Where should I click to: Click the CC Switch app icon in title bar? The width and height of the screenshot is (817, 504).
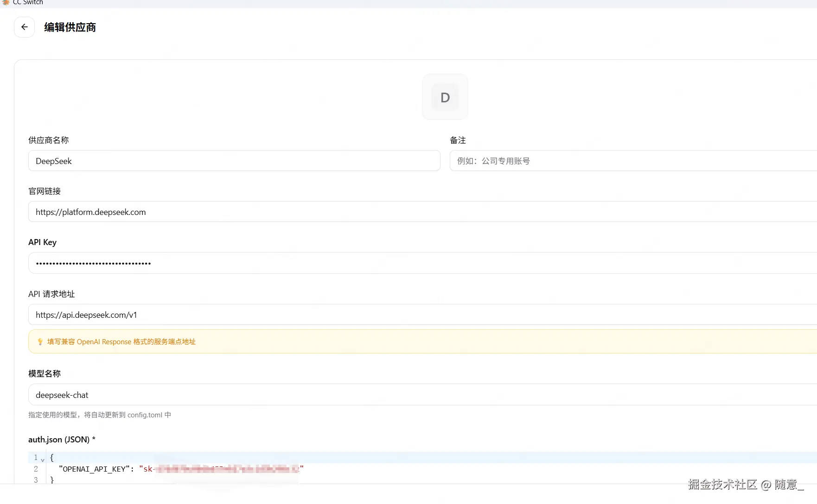[x=6, y=2]
